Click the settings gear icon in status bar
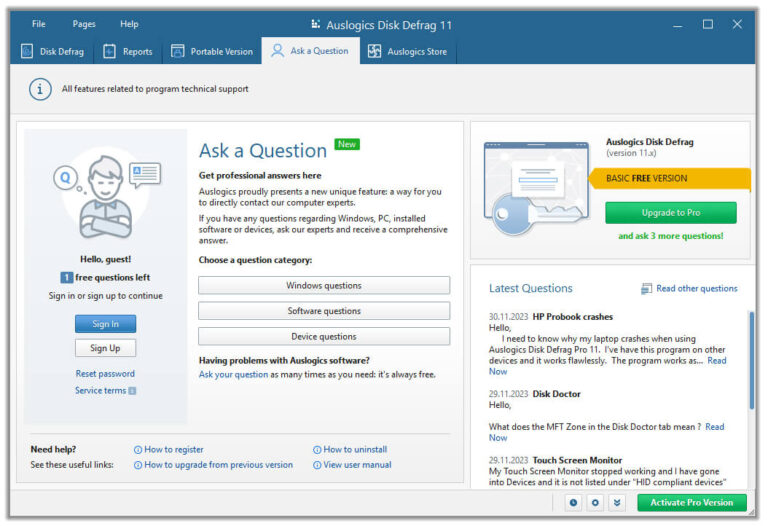The image size is (768, 526). point(595,503)
